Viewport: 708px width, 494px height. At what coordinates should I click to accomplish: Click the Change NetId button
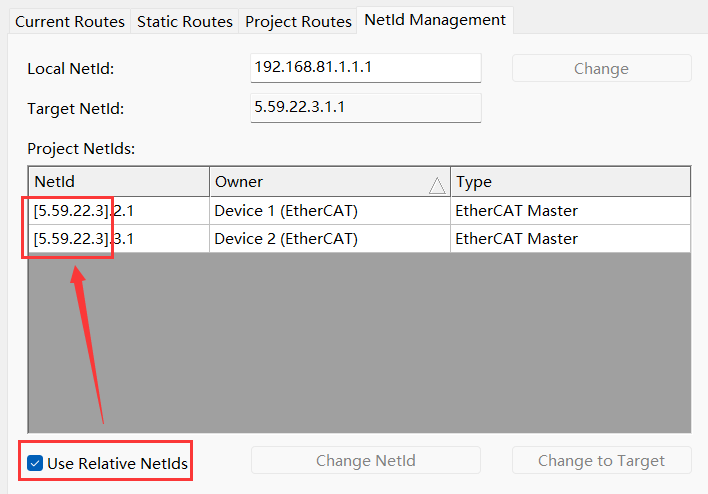click(366, 460)
